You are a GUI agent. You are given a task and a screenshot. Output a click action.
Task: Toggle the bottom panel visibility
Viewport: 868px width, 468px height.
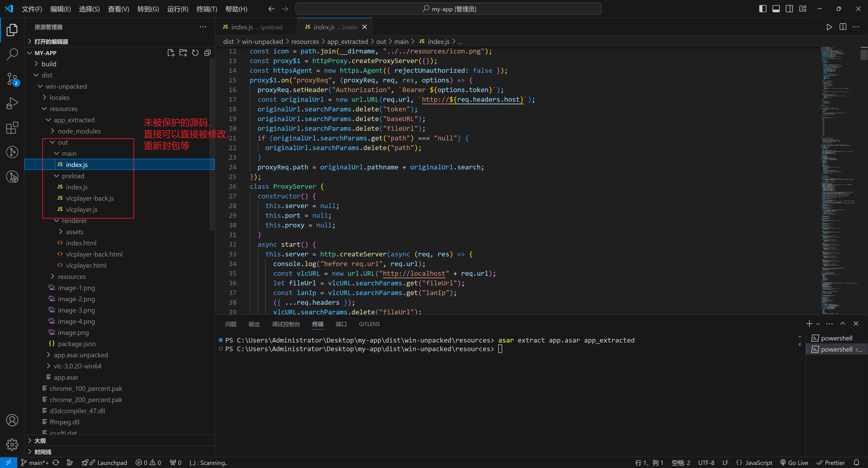pos(776,9)
